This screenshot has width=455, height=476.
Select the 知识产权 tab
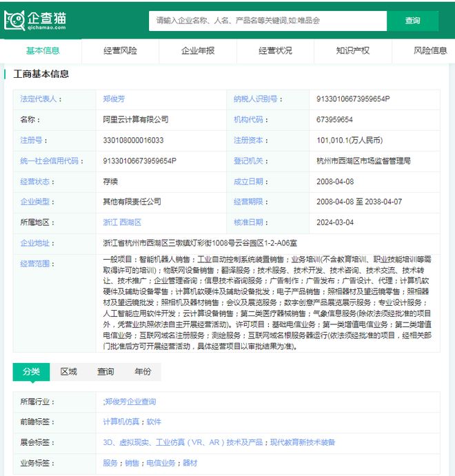coord(353,51)
